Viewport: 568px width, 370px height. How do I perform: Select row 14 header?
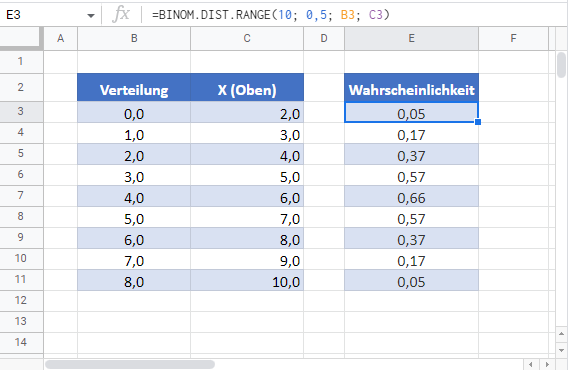pos(21,343)
